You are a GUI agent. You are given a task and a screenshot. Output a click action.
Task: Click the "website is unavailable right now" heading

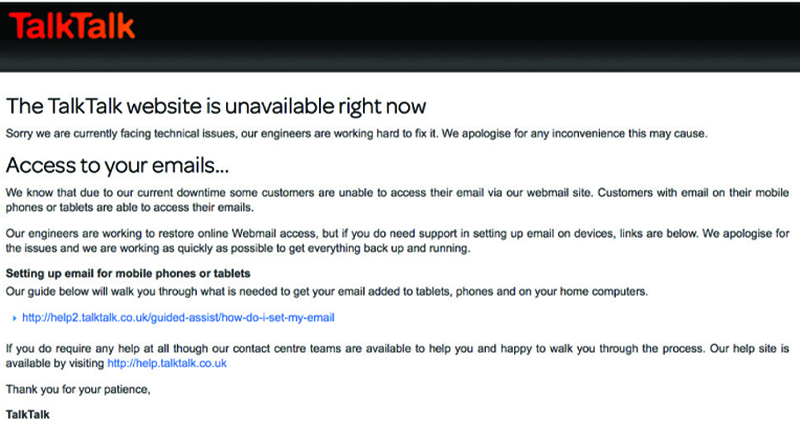[x=217, y=105]
